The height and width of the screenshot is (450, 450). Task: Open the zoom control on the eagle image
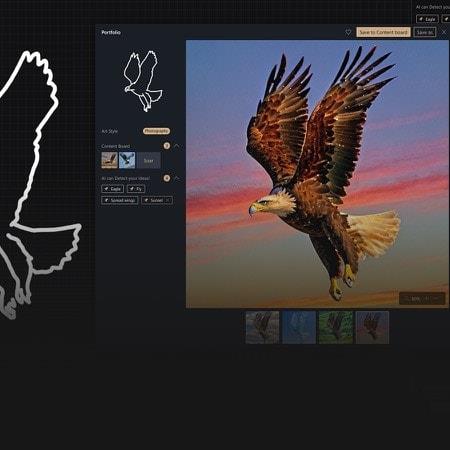(422, 298)
